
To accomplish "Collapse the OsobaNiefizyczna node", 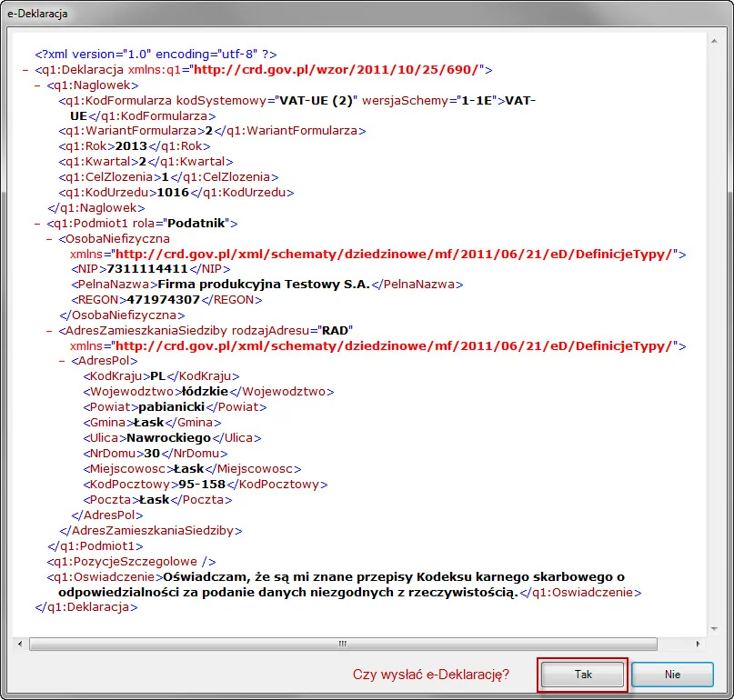I will click(x=49, y=239).
